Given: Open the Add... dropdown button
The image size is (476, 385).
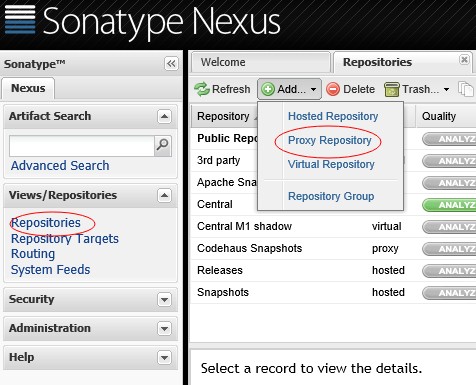Looking at the screenshot, I should click(x=289, y=89).
